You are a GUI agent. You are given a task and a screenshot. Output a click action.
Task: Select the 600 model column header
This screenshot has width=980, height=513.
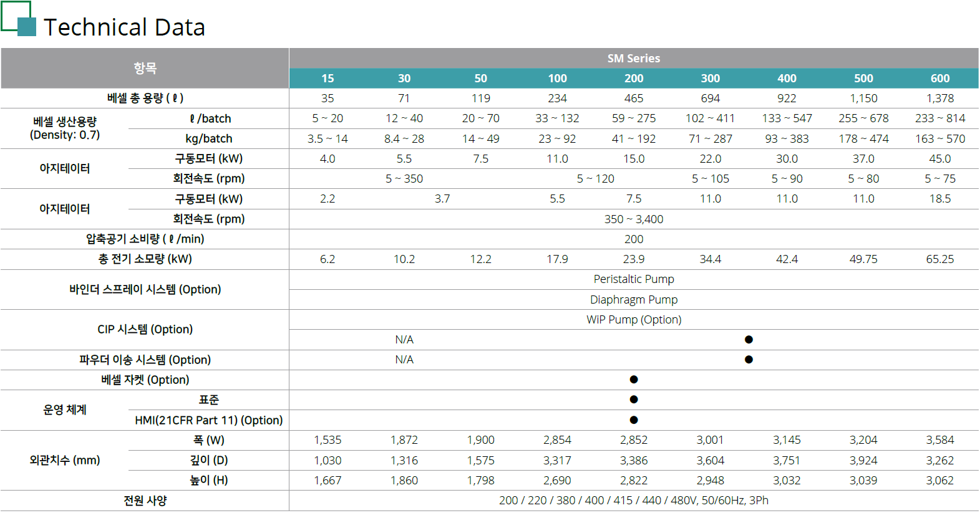939,79
